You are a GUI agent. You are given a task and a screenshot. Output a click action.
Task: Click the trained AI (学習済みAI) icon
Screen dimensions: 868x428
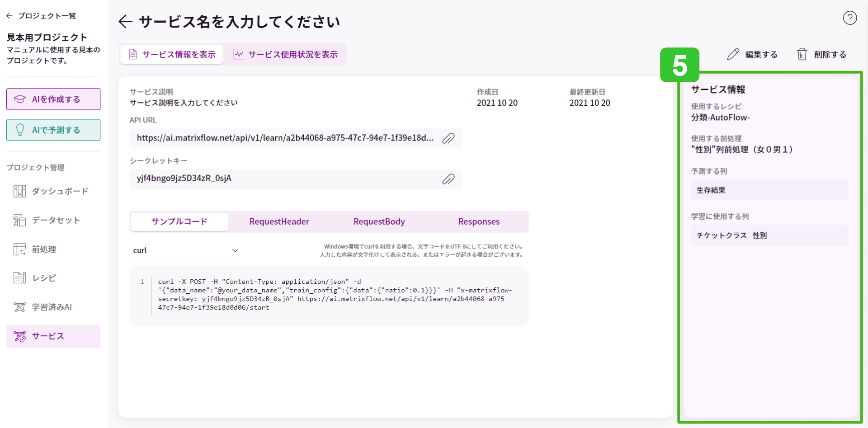[19, 307]
